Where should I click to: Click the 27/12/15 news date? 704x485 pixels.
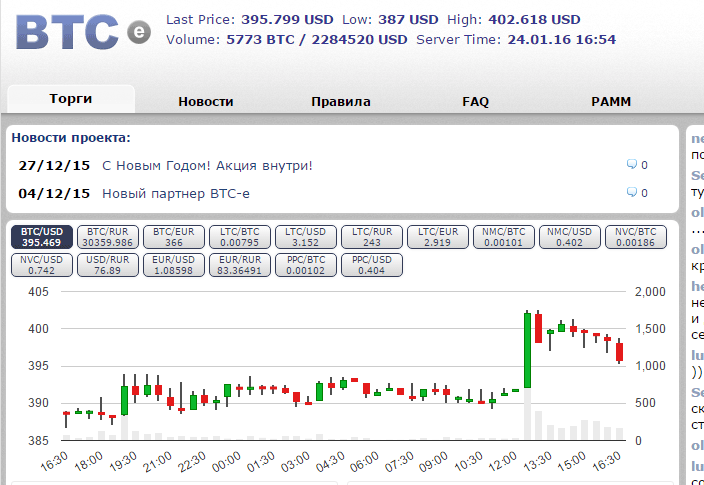54,166
